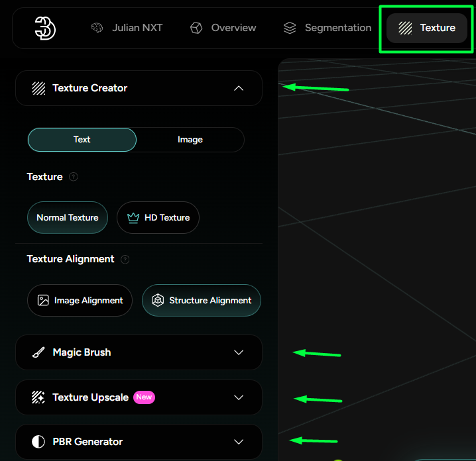Screen dimensions: 476x461
Task: Switch to the Segmentation tab
Action: [x=327, y=28]
